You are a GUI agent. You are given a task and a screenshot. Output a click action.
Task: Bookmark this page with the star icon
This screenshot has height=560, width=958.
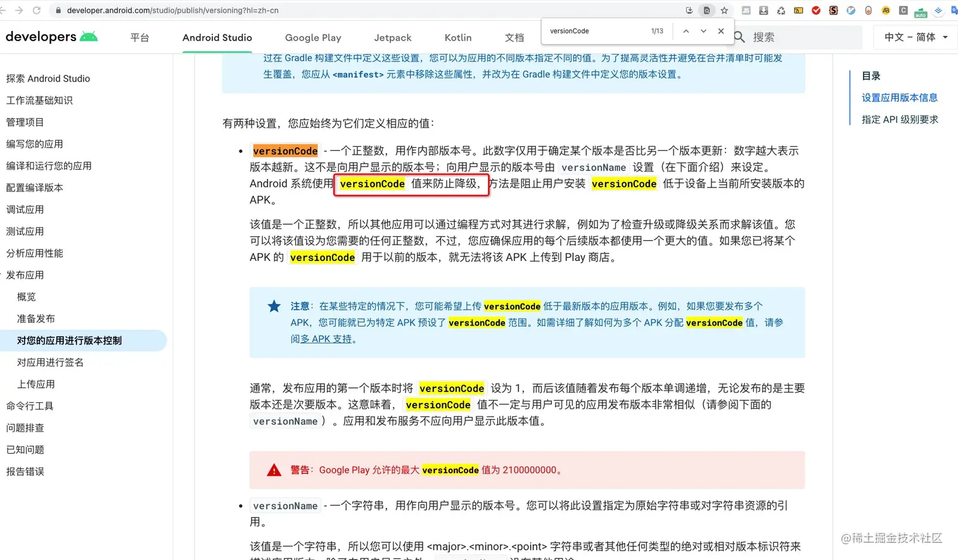(x=724, y=10)
